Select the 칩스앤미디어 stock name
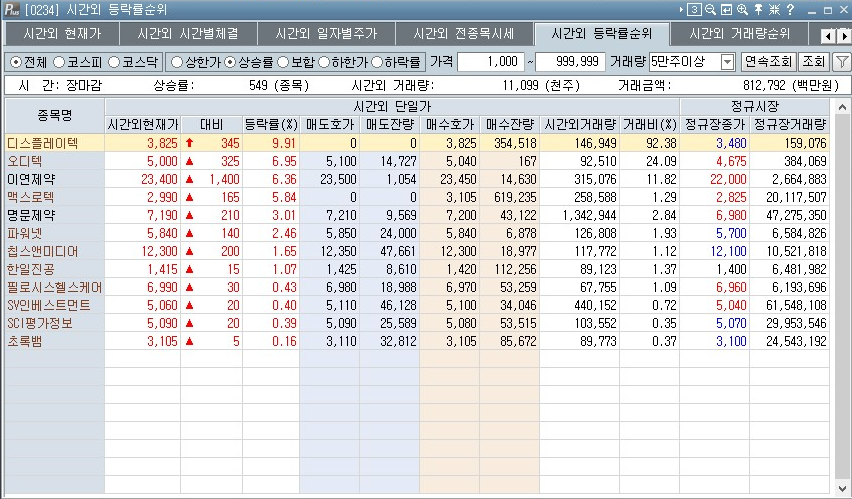 click(42, 251)
